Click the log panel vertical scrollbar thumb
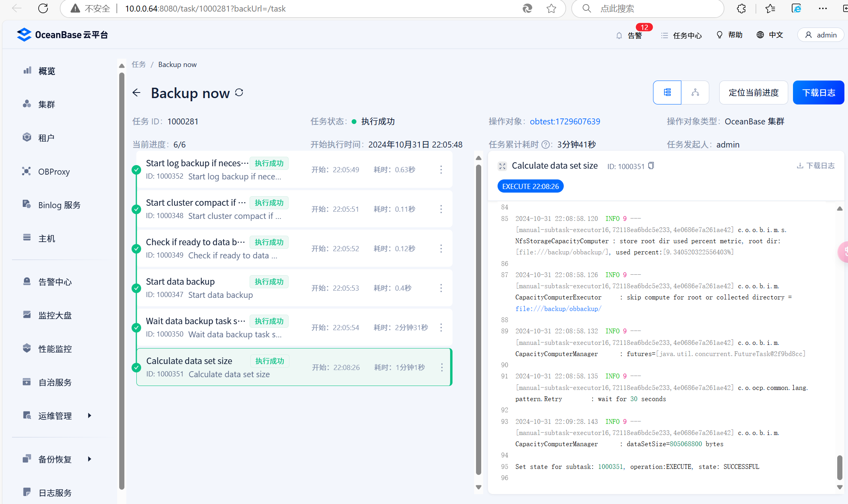Viewport: 848px width, 504px height. 840,468
